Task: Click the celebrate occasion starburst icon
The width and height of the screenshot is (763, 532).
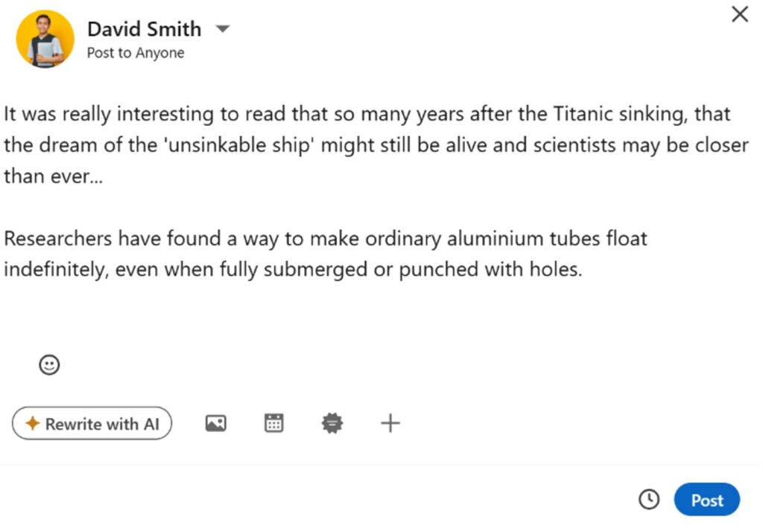Action: point(332,423)
